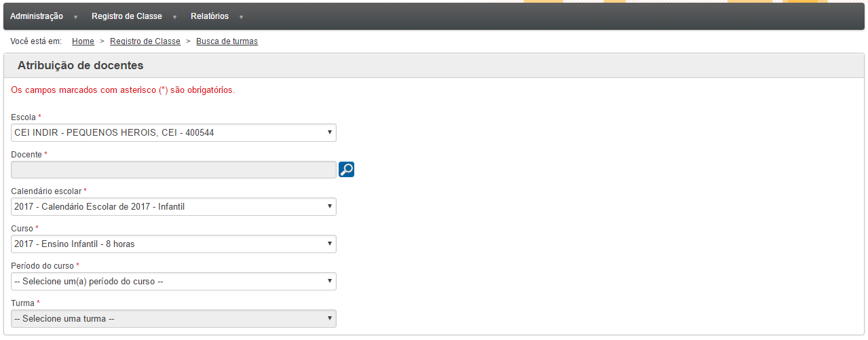Open the Busca de turmas breadcrumb link
868x340 pixels.
(227, 41)
